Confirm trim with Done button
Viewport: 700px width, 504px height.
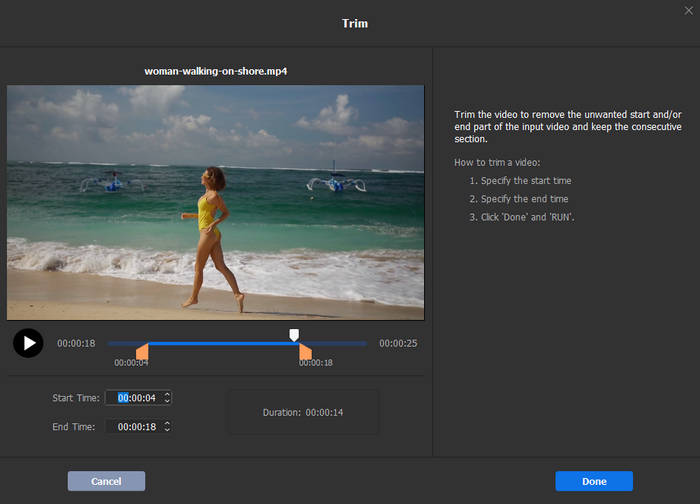(594, 481)
